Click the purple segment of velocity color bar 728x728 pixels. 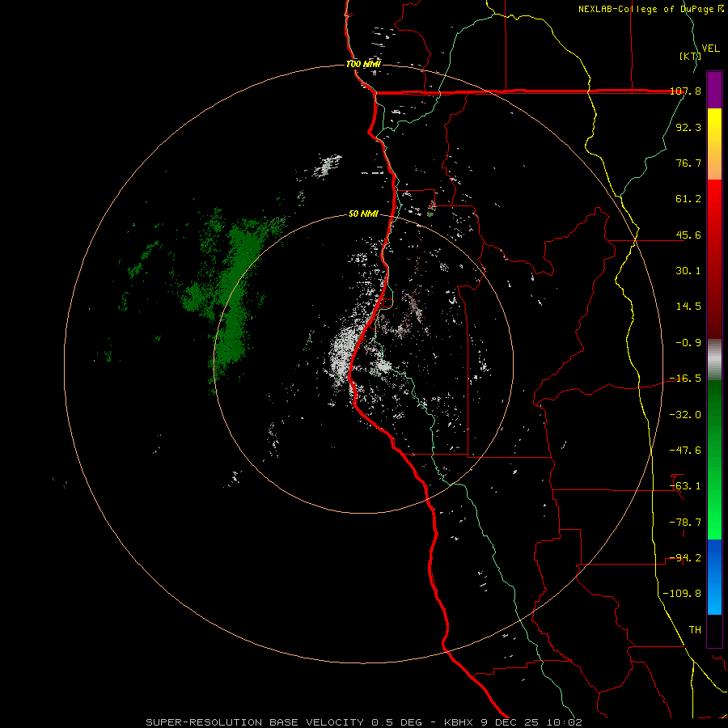(714, 90)
